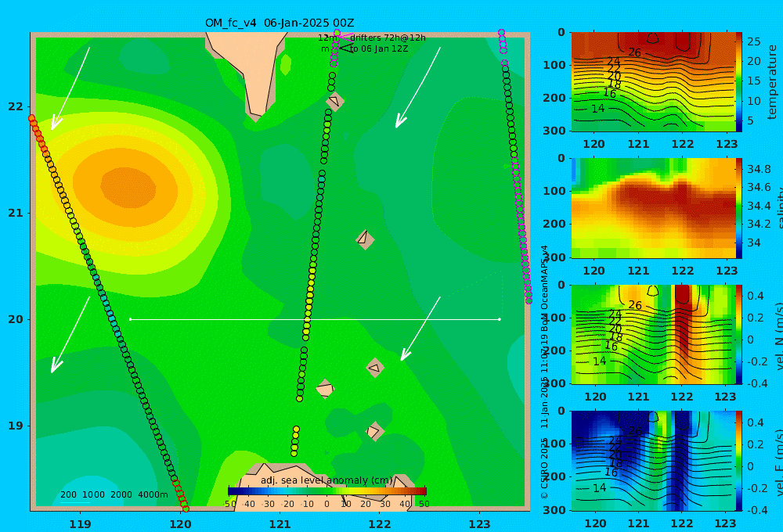Click the "© CSIRO 2025" copyright text
The width and height of the screenshot is (783, 532).
click(545, 468)
